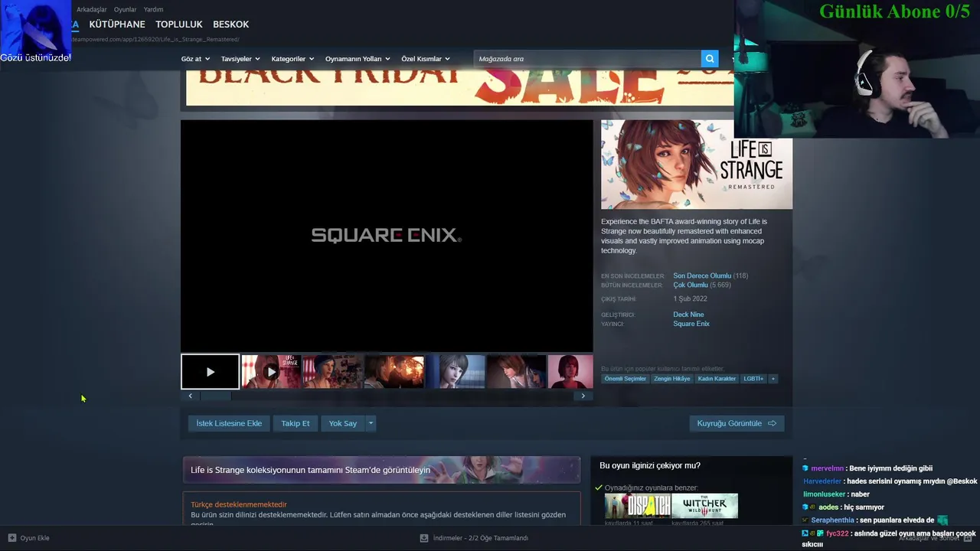Open the TOPLULUK tab
The height and width of the screenshot is (551, 980).
[179, 24]
